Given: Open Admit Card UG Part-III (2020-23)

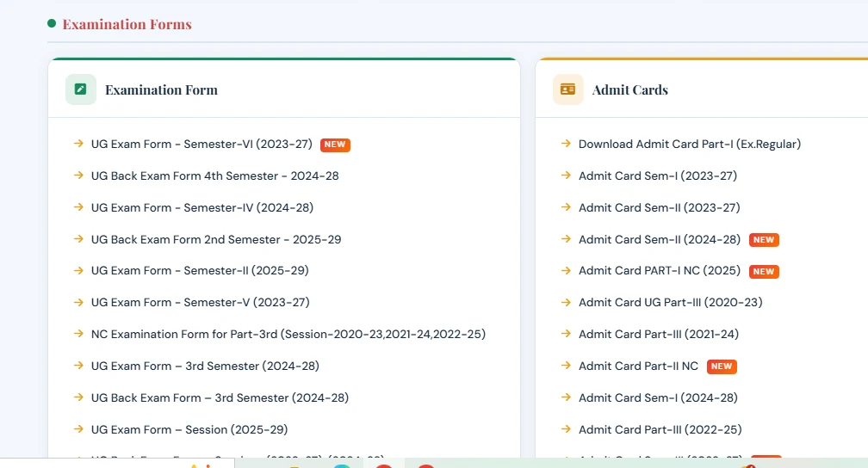Looking at the screenshot, I should coord(670,302).
